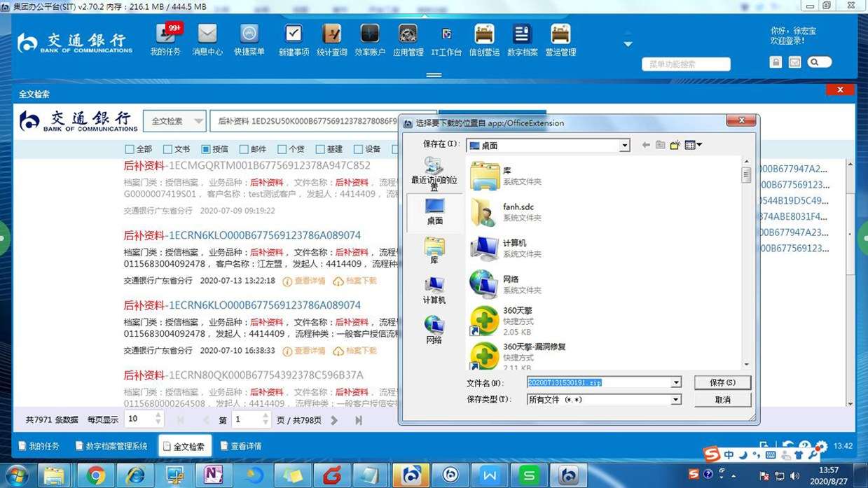Select 计算机 in the save dialog sidebar
Image resolution: width=868 pixels, height=488 pixels.
click(x=434, y=290)
